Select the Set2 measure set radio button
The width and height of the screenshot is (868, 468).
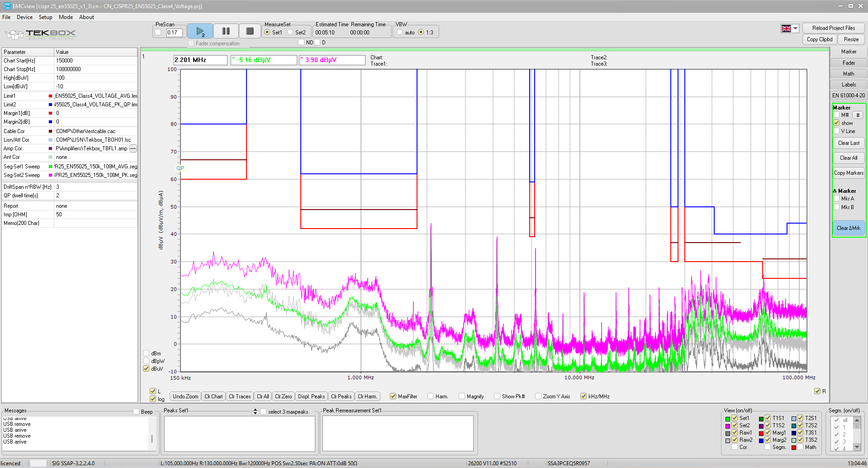[x=291, y=32]
